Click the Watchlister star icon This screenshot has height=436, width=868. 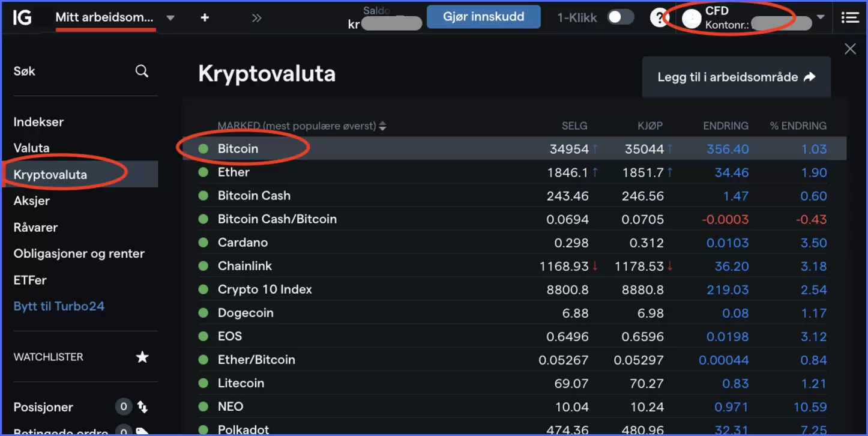pyautogui.click(x=142, y=357)
